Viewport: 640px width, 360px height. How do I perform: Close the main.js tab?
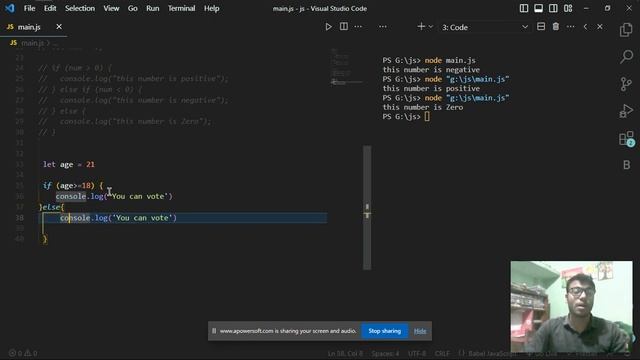click(x=59, y=27)
